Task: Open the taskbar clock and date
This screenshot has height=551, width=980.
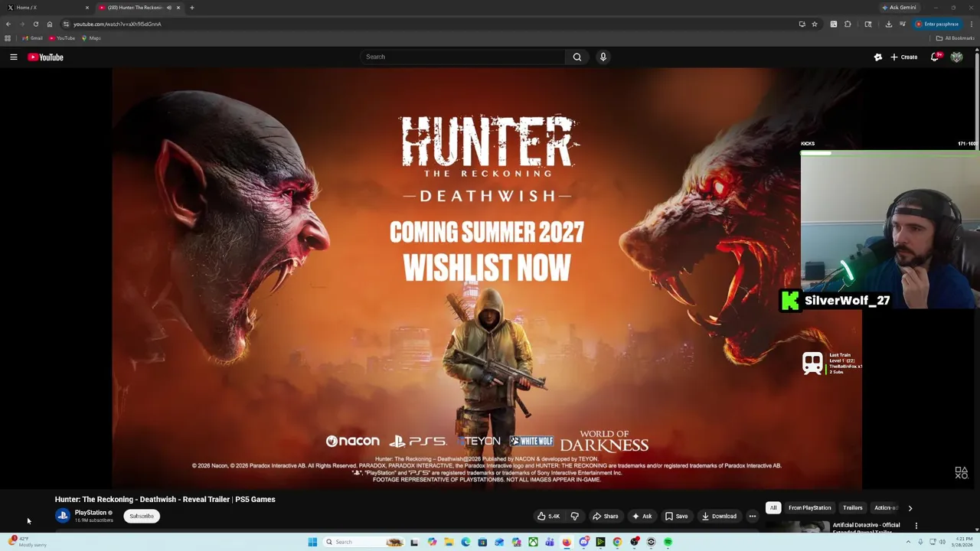Action: (964, 542)
